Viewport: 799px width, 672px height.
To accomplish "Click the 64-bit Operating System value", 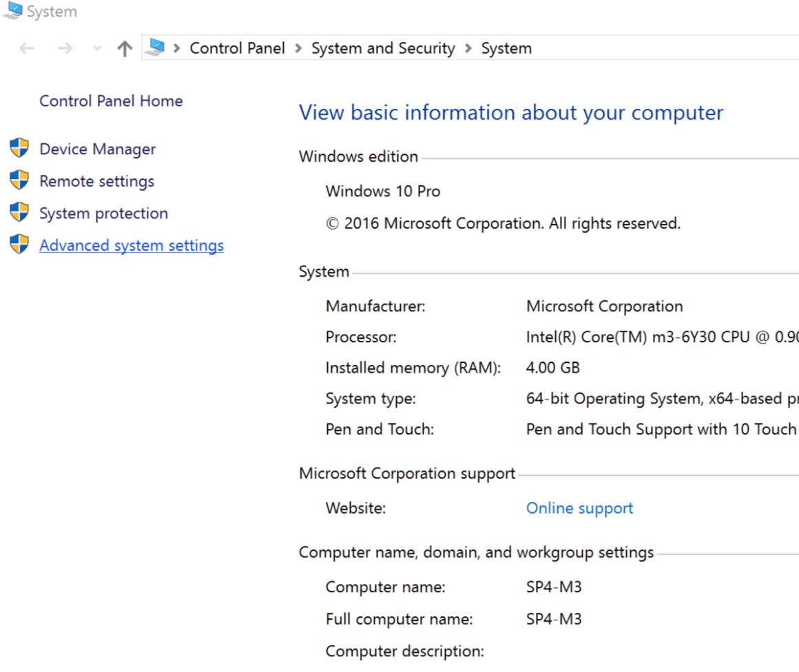I will [x=663, y=399].
